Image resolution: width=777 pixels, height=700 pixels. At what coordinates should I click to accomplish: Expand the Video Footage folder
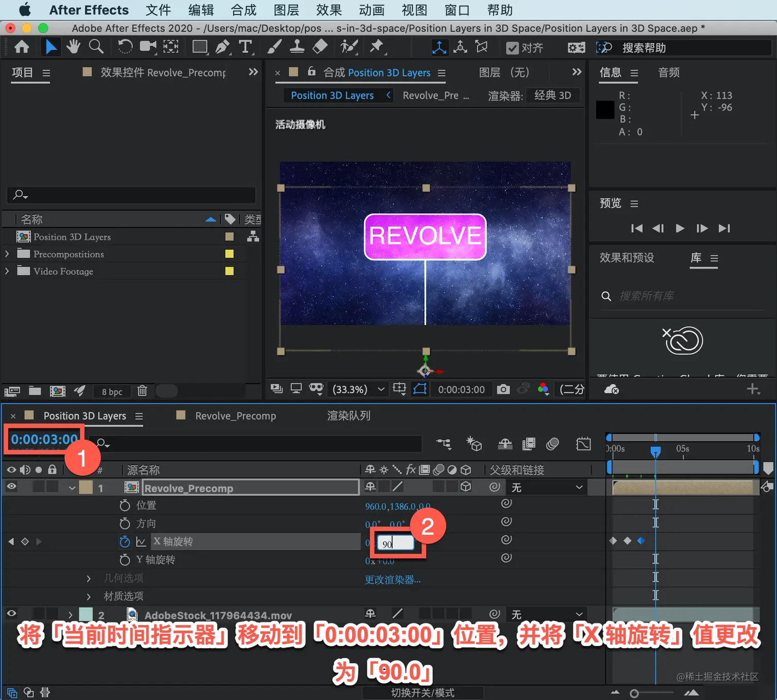point(7,271)
